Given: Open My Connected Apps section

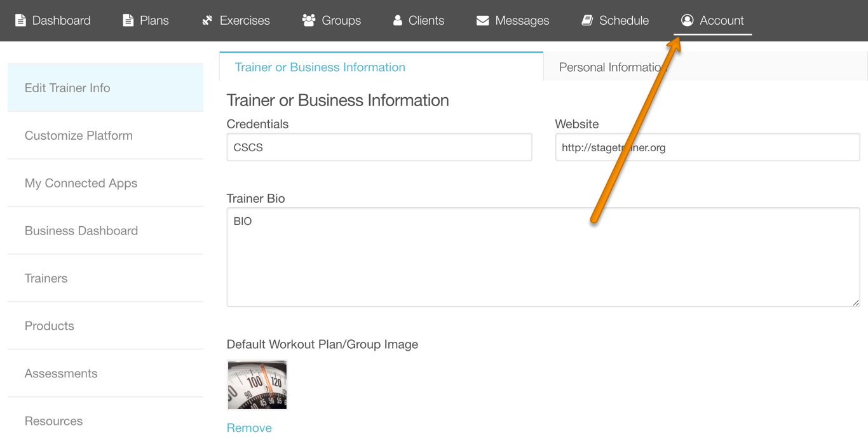Looking at the screenshot, I should [x=81, y=183].
